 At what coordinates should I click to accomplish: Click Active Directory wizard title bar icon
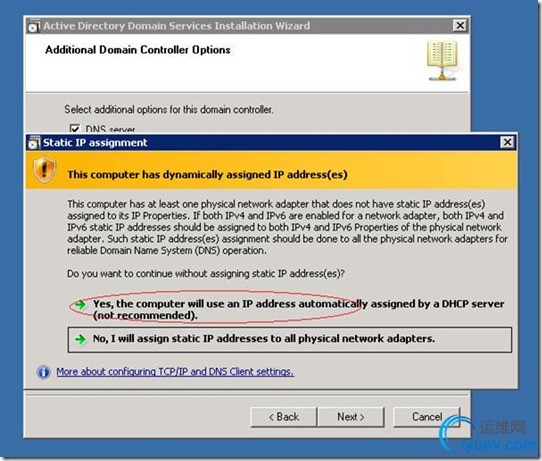click(x=34, y=26)
